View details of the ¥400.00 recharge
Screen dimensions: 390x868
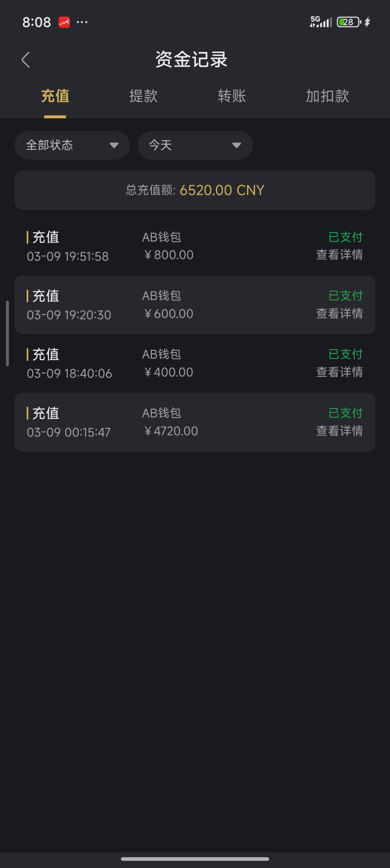339,372
